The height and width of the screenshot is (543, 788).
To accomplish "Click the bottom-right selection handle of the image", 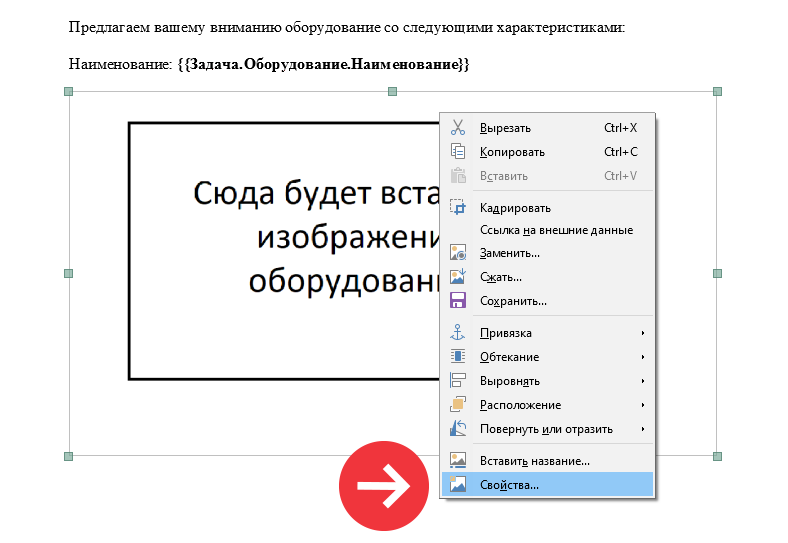I will 717,457.
